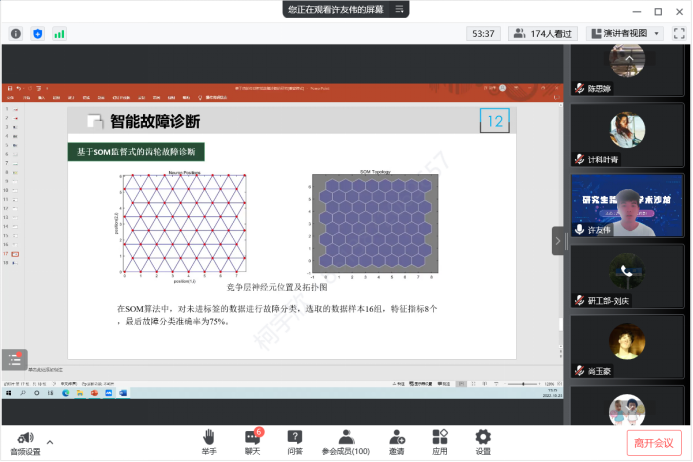Expand audio options arrow beside 音频设置
The image size is (693, 462).
[50, 441]
